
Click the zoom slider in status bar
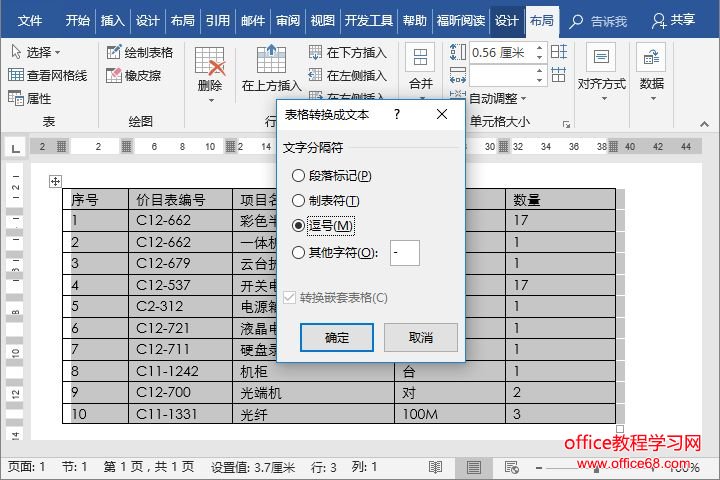[x=597, y=469]
